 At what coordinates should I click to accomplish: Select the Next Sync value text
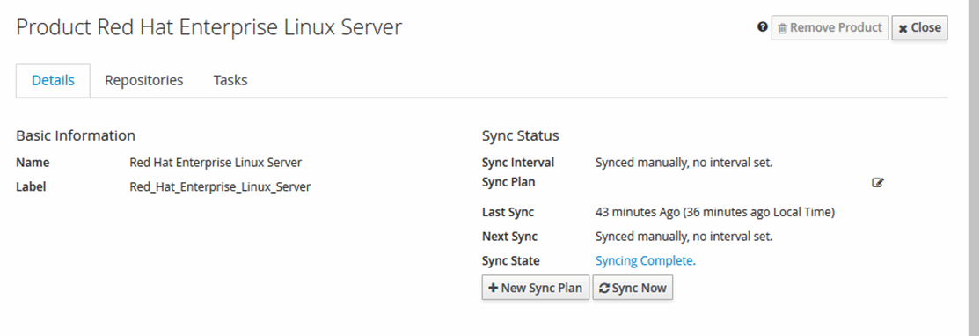pyautogui.click(x=684, y=237)
